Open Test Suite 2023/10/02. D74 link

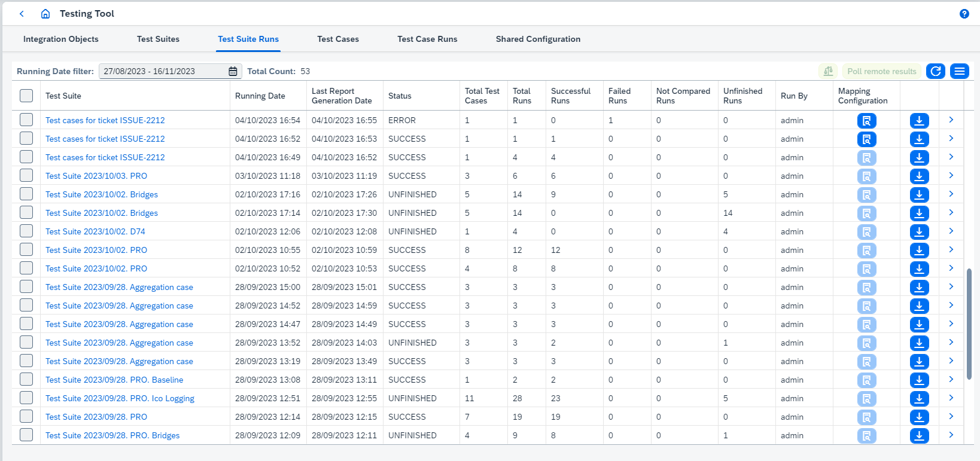click(x=95, y=231)
